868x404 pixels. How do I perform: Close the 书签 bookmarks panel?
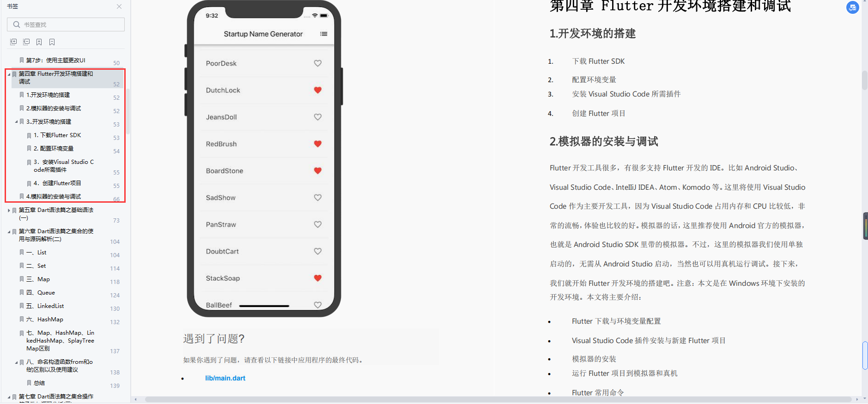pos(119,6)
